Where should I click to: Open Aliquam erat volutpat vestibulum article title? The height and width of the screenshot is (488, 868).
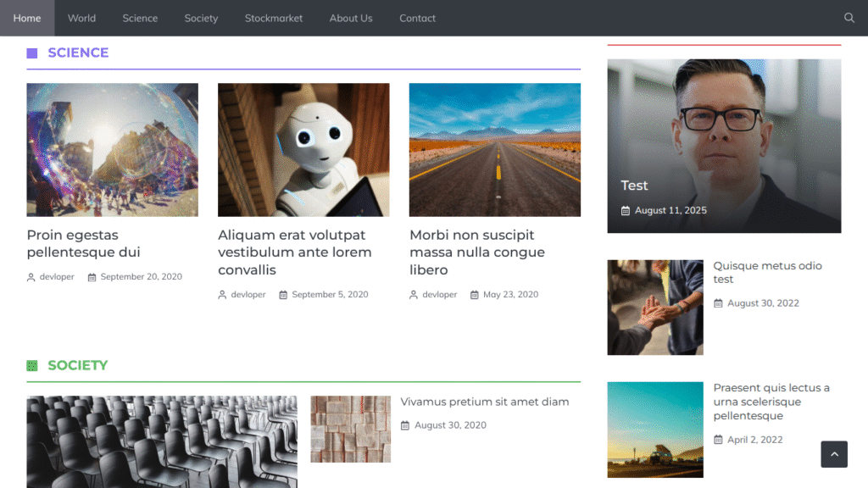(x=294, y=252)
